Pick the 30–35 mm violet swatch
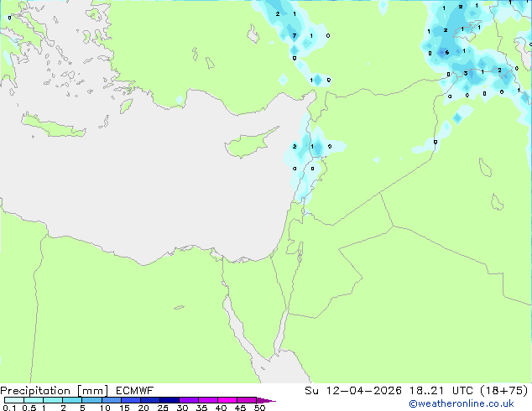This screenshot has width=532, height=411. (x=189, y=400)
